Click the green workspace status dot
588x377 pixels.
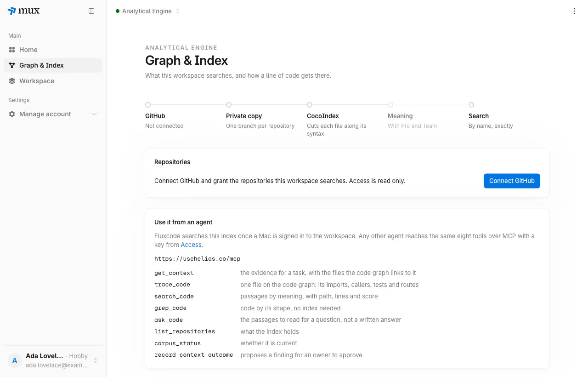point(118,11)
